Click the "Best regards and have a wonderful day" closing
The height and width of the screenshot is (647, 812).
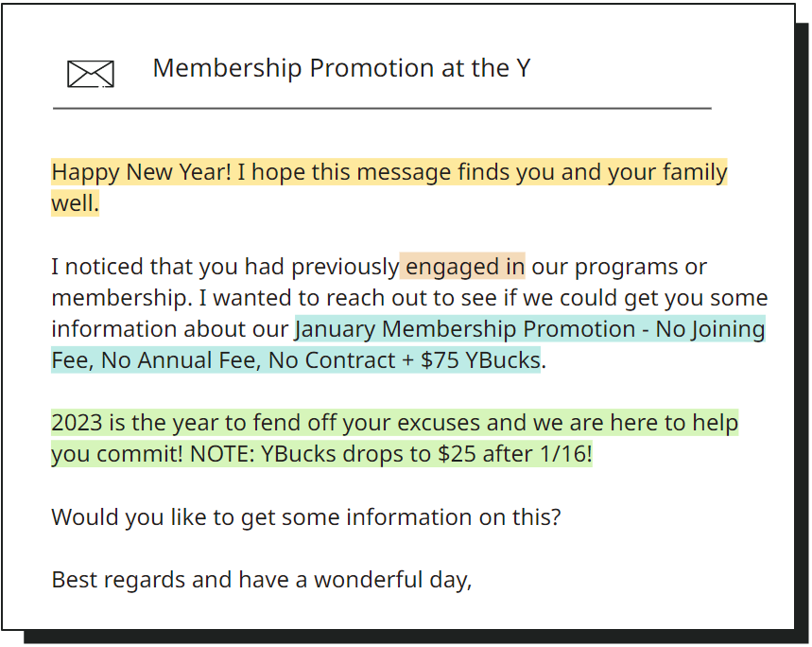click(261, 579)
